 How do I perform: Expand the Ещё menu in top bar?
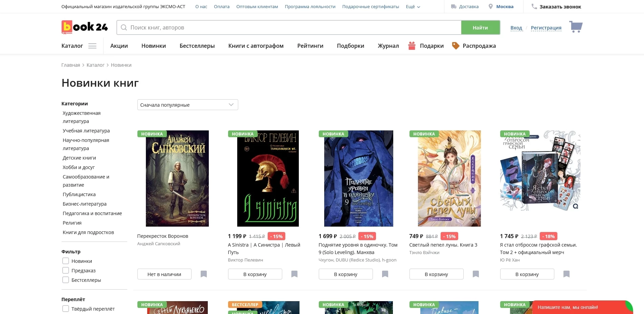click(x=413, y=7)
